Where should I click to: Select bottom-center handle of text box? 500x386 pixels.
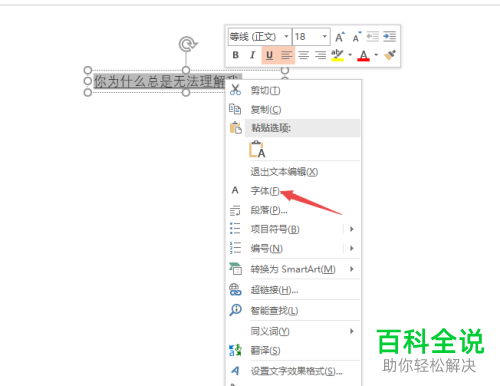186,93
